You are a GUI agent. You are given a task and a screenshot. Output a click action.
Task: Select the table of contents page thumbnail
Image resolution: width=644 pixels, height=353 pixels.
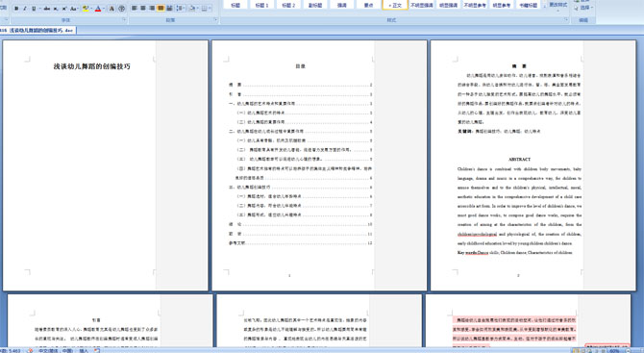pos(319,165)
